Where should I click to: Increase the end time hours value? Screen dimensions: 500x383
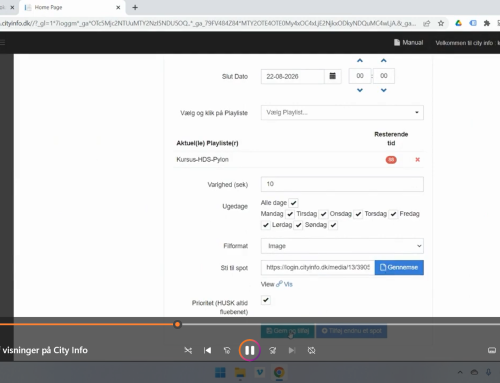360,61
